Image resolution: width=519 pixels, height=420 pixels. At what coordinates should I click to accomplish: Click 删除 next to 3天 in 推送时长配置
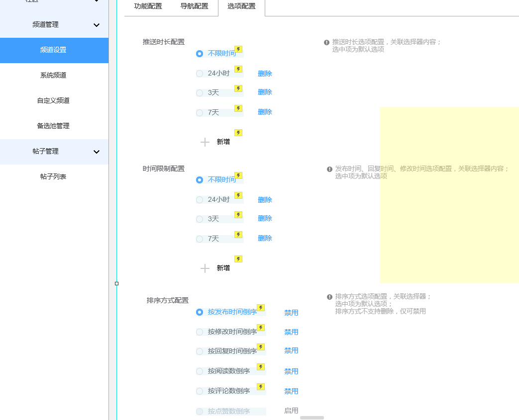pos(265,92)
